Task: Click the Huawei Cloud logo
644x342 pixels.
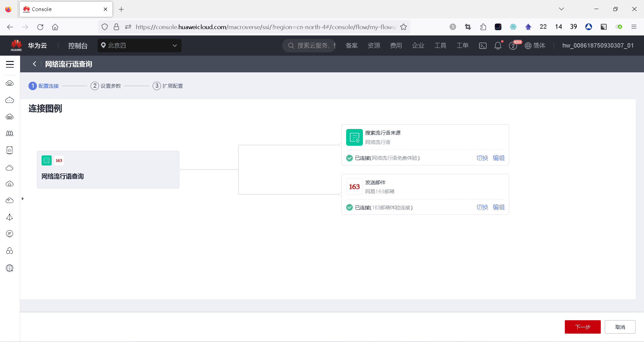Action: [16, 45]
